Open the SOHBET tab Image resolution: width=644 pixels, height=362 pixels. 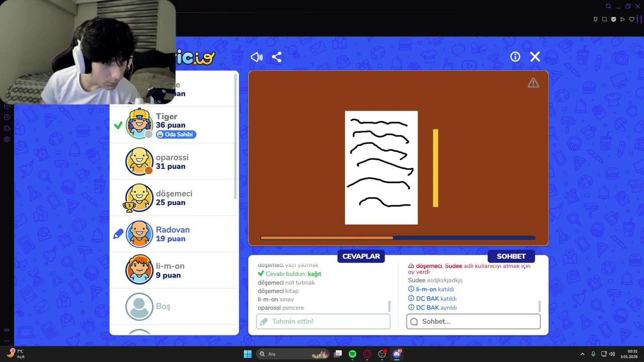tap(511, 256)
